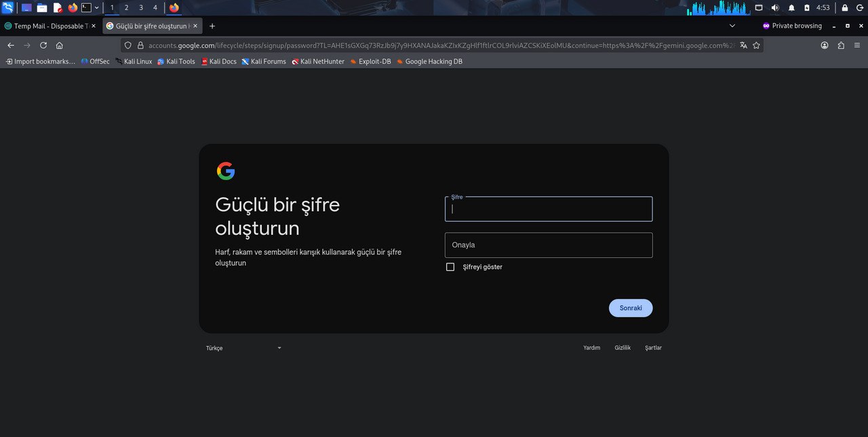Close the Temp Mail tab
The height and width of the screenshot is (437, 868).
coord(94,26)
